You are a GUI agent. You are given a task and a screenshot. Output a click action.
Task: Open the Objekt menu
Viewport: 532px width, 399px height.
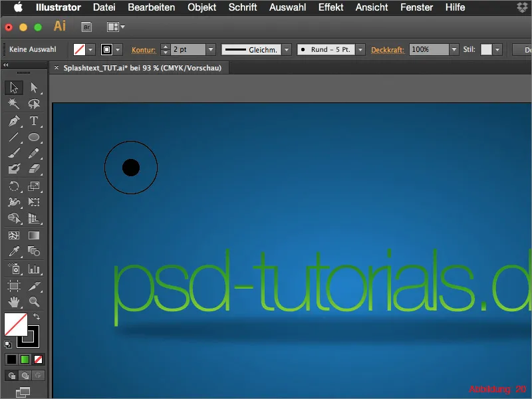pyautogui.click(x=202, y=7)
